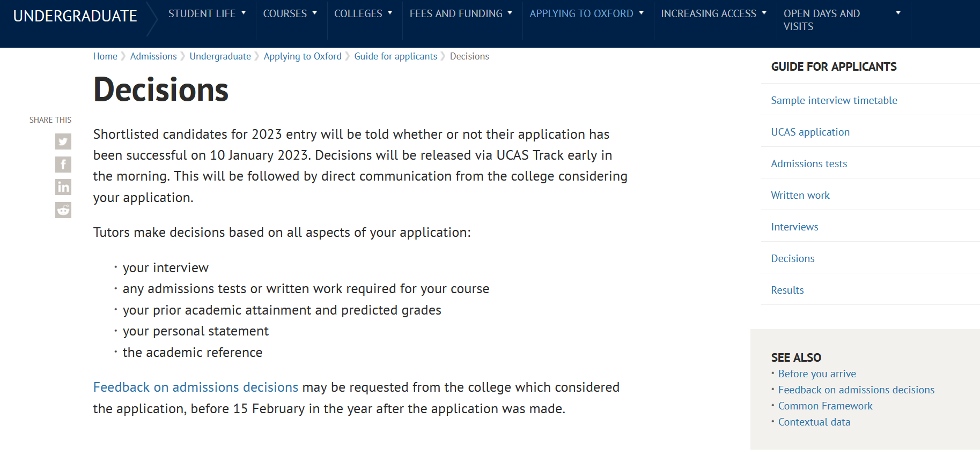Open Common Framework link
Screen dimensions: 980x455
(x=826, y=406)
